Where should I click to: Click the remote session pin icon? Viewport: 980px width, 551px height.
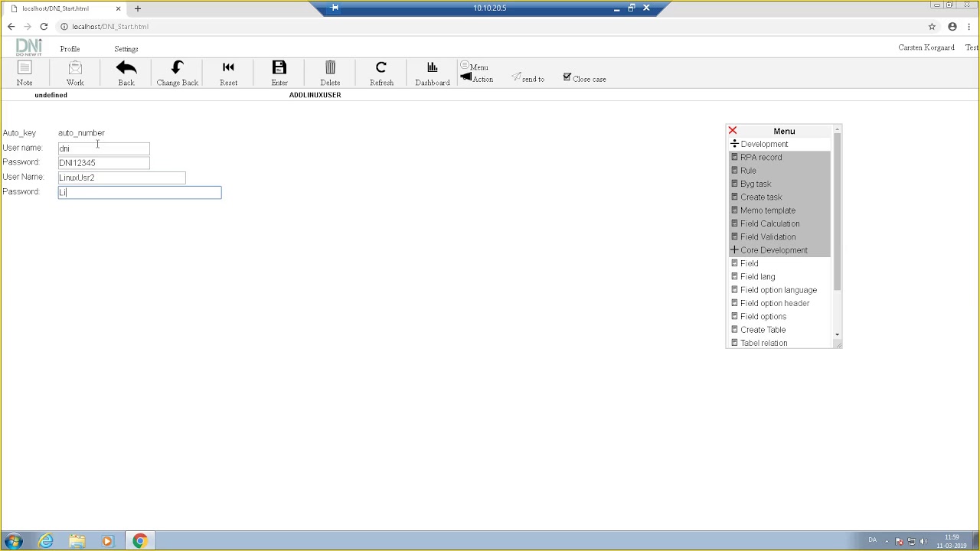coord(335,8)
